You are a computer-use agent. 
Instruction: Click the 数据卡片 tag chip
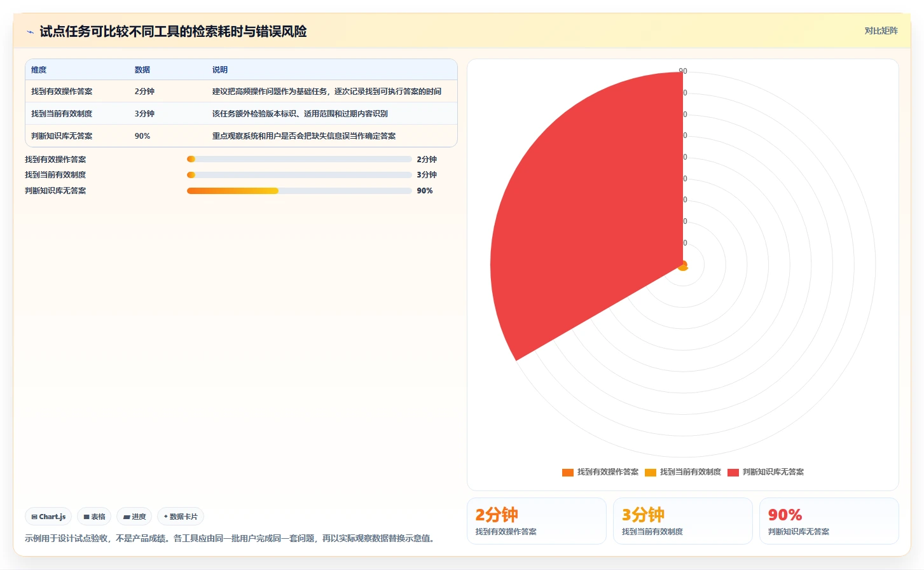click(x=181, y=517)
